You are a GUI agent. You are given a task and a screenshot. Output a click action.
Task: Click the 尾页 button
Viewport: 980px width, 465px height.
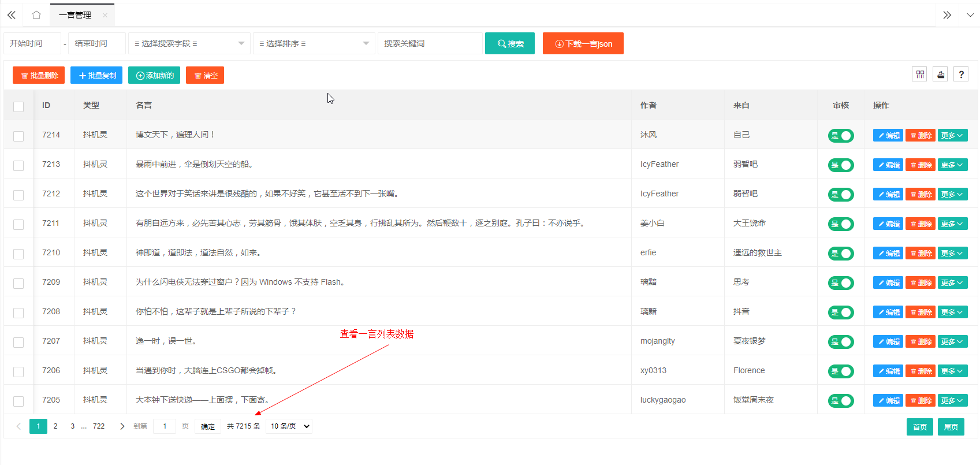pos(951,427)
